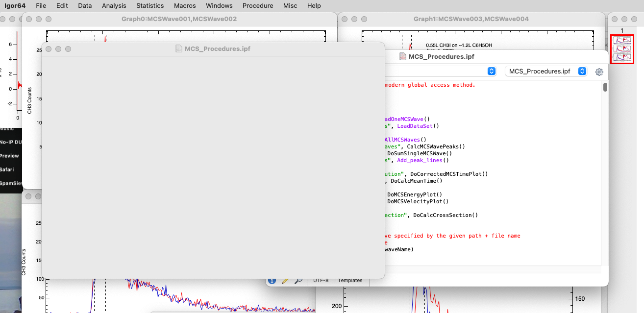Click the blue info icon in status bar
Viewport: 644px width, 313px height.
tap(272, 281)
